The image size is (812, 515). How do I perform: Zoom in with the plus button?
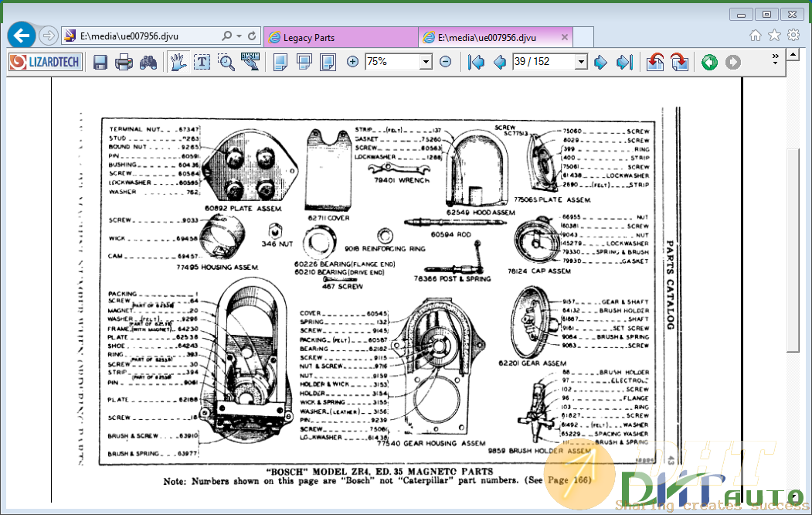coord(352,62)
